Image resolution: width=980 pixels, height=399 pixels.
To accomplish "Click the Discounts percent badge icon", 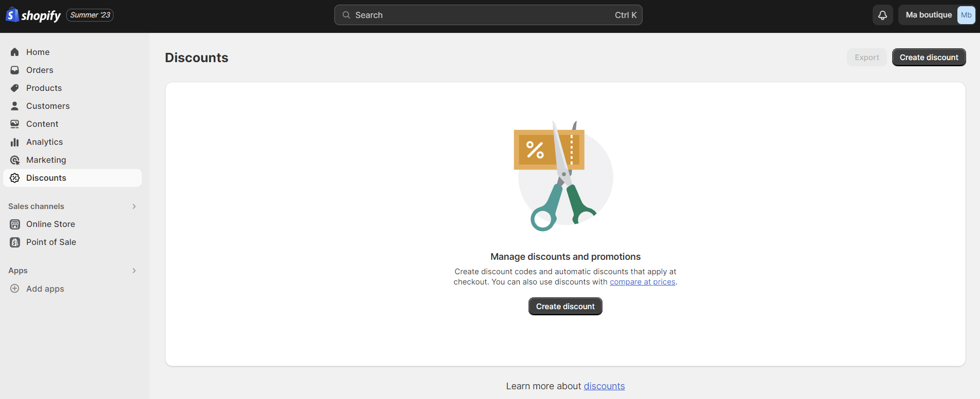I will click(15, 178).
